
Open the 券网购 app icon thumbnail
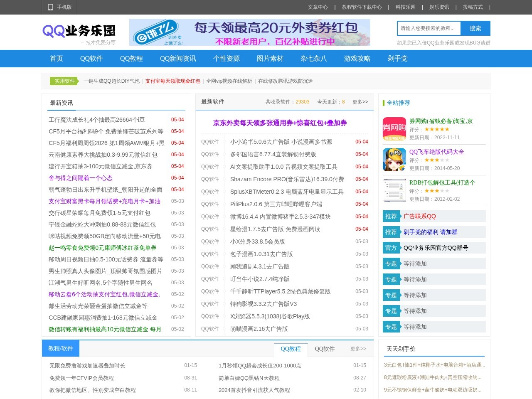click(394, 129)
